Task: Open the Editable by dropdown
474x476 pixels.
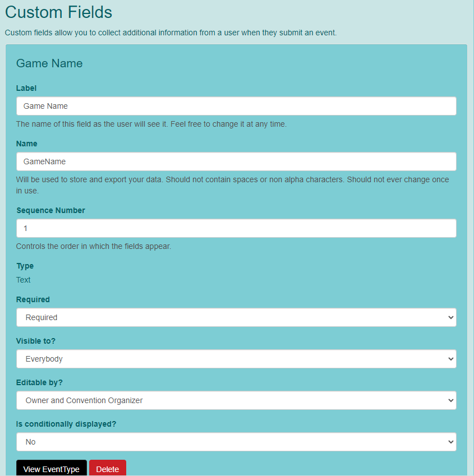Action: coord(236,400)
